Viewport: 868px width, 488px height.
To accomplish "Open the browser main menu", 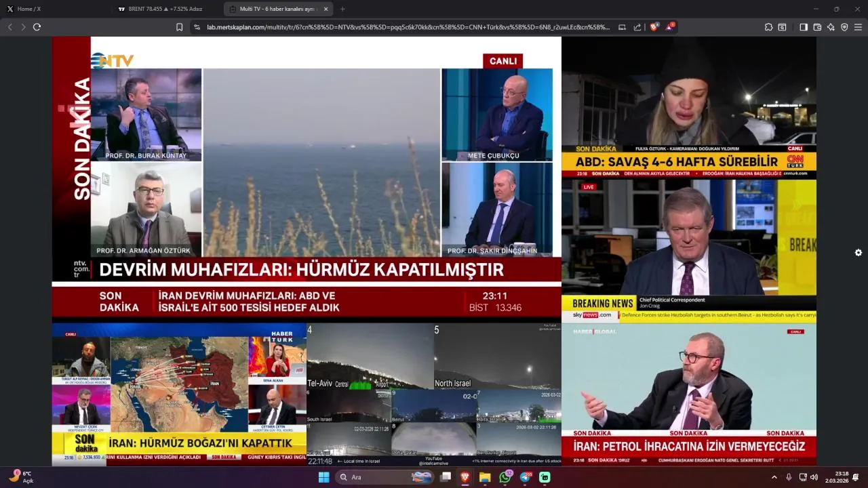I will click(858, 27).
